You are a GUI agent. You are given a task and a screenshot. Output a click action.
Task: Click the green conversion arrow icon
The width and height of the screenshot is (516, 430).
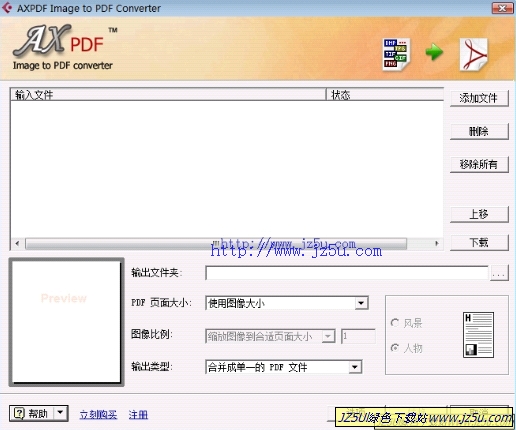434,52
